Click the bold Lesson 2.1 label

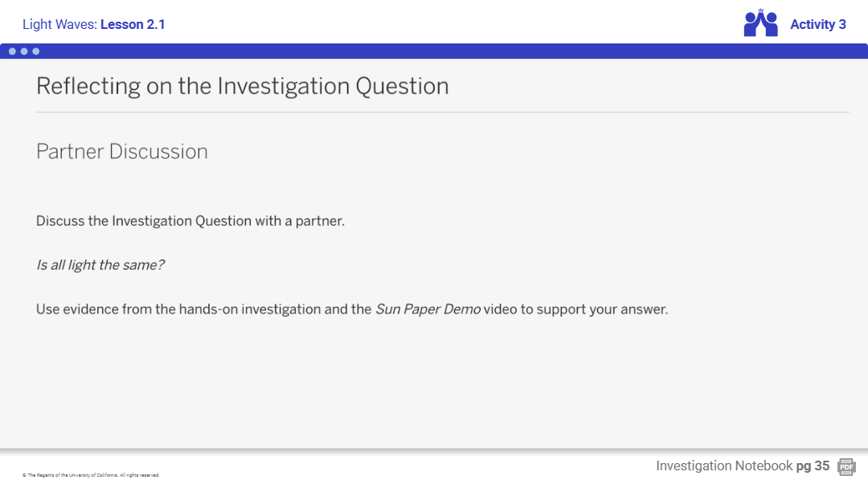(x=133, y=24)
